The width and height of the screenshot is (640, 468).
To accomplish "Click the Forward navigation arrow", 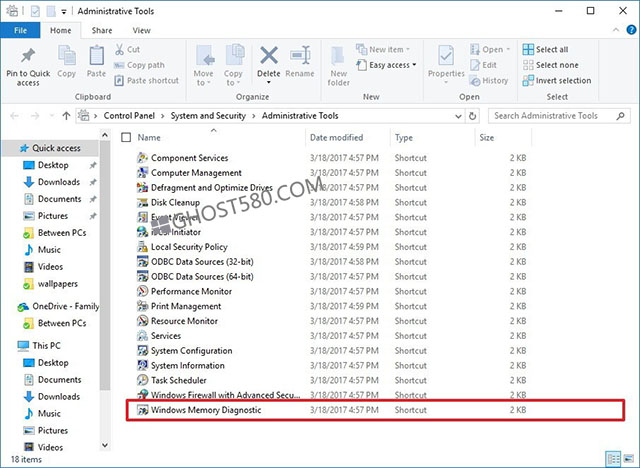I will click(x=35, y=116).
